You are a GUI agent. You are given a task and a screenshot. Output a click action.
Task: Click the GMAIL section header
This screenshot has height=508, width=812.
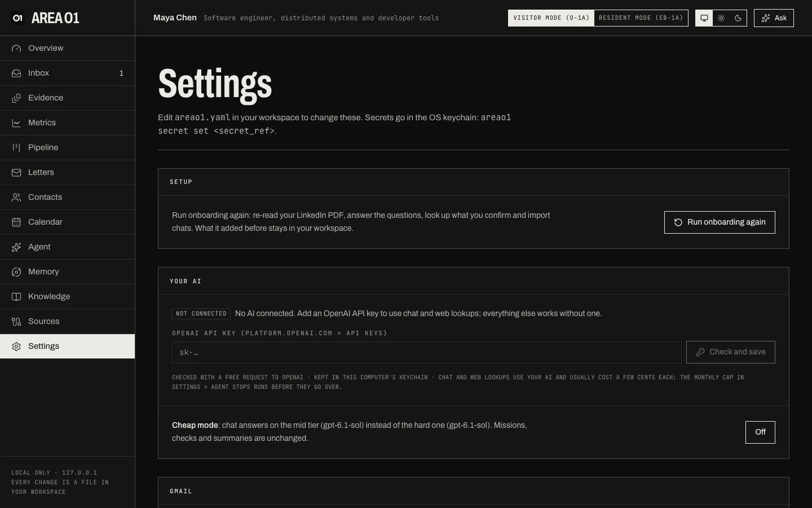coord(181,492)
